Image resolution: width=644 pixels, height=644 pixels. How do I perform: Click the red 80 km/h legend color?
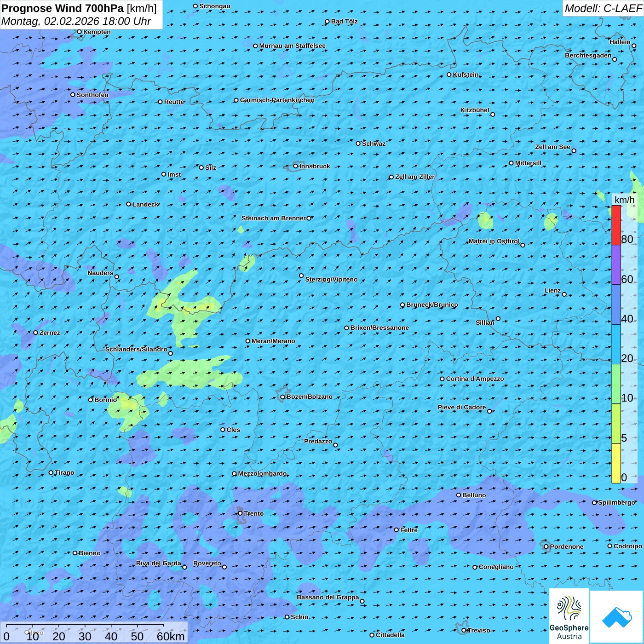pos(616,225)
